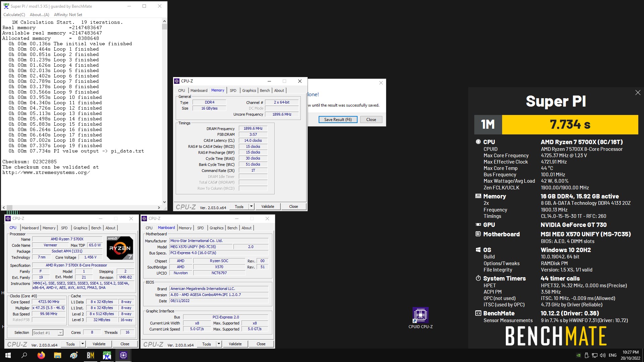This screenshot has height=362, width=644.
Task: Open Memory tab in Mainboard CPU-Z window
Action: (x=185, y=228)
